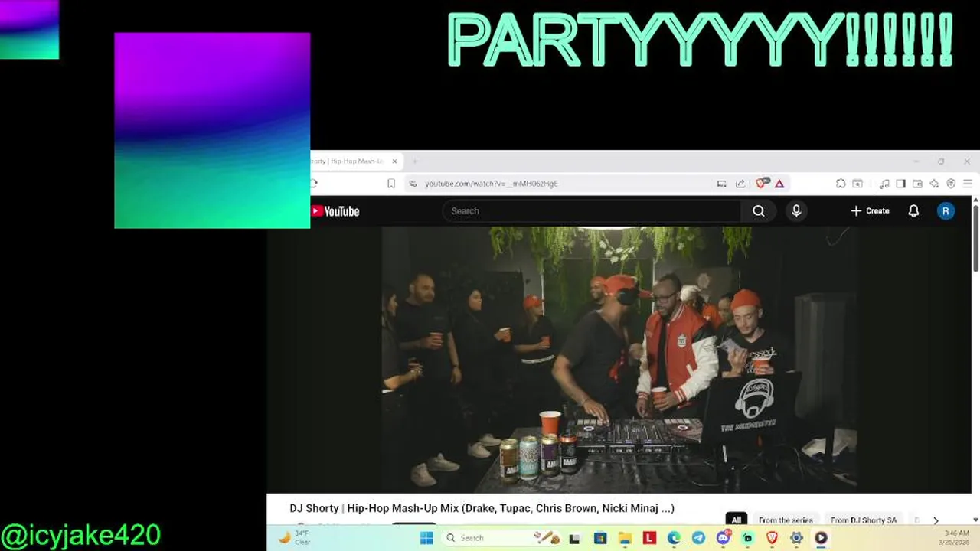
Task: Click the cast or picture-in-picture icon in address bar
Action: coord(721,184)
